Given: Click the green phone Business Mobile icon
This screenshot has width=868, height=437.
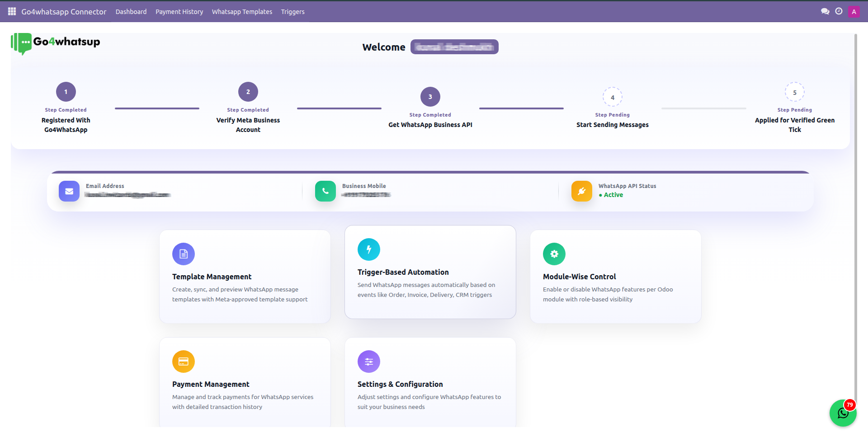Looking at the screenshot, I should pyautogui.click(x=325, y=191).
